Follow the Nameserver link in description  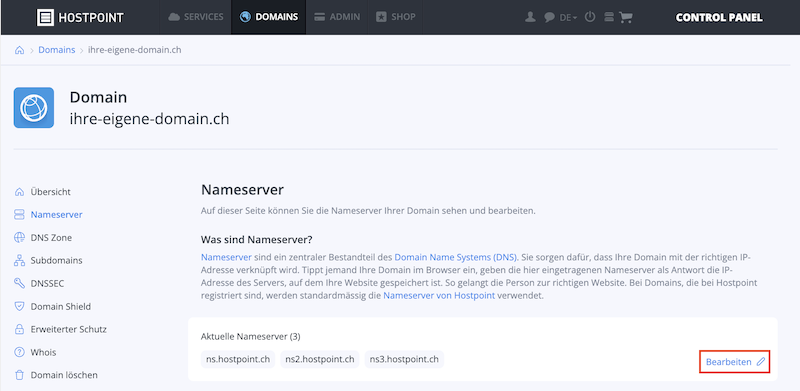tap(226, 257)
